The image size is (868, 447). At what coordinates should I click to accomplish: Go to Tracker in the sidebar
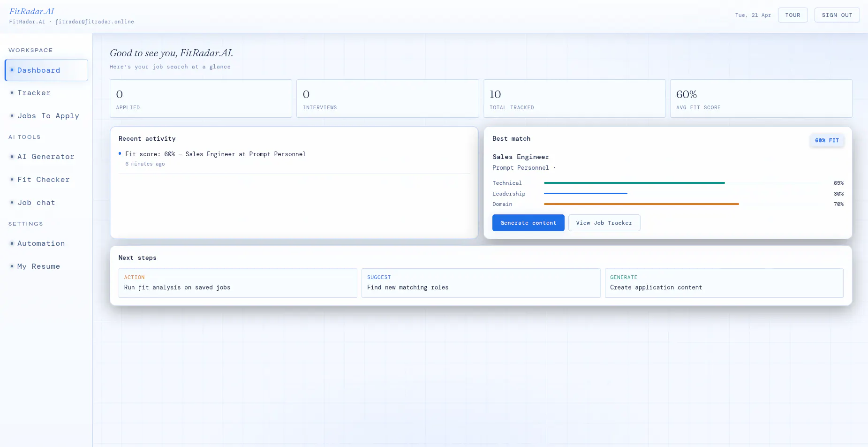(x=46, y=93)
